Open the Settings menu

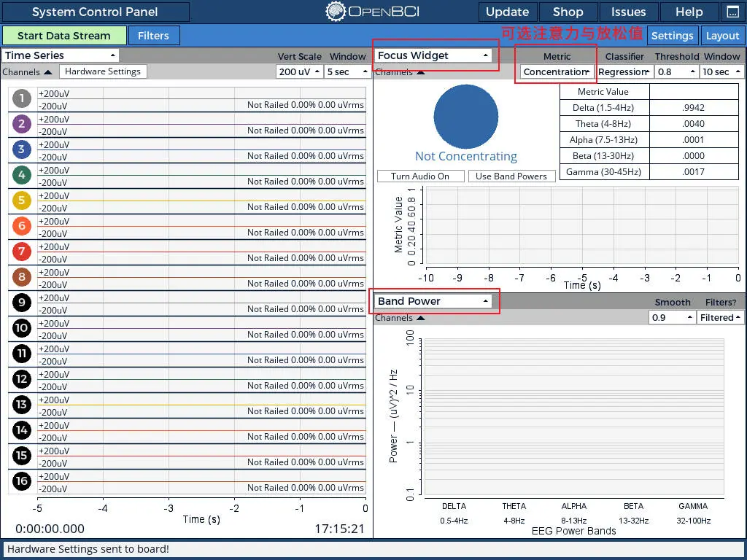(x=672, y=36)
